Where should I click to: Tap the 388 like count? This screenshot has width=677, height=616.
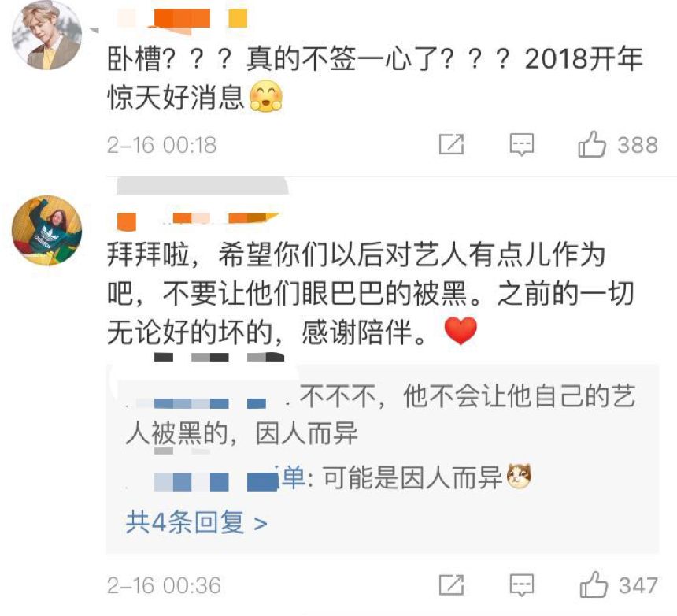coord(638,145)
